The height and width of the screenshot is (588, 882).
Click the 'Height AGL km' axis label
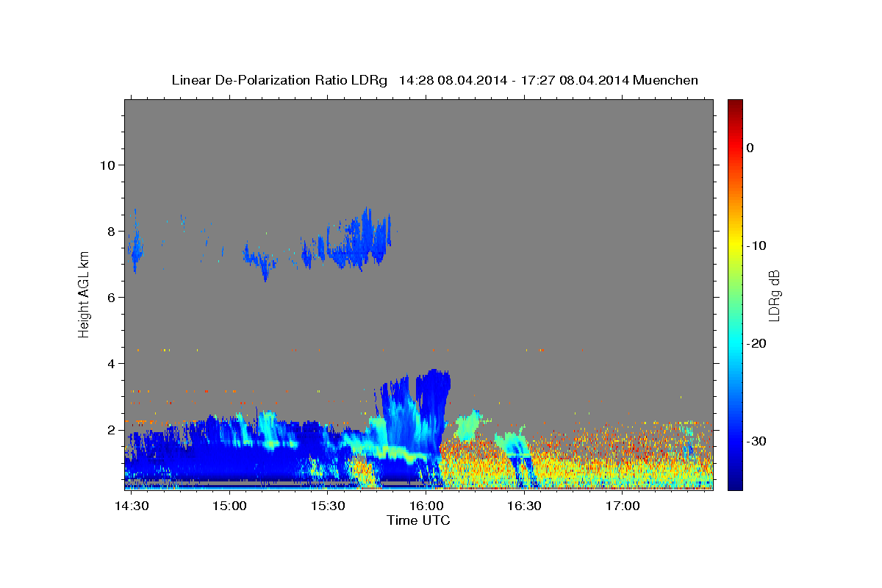[x=85, y=294]
